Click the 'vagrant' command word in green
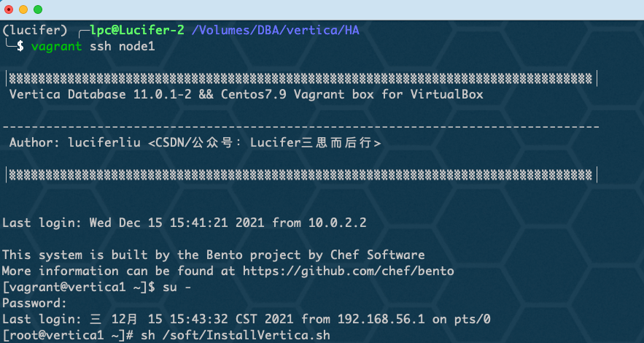This screenshot has width=644, height=343. [x=57, y=47]
